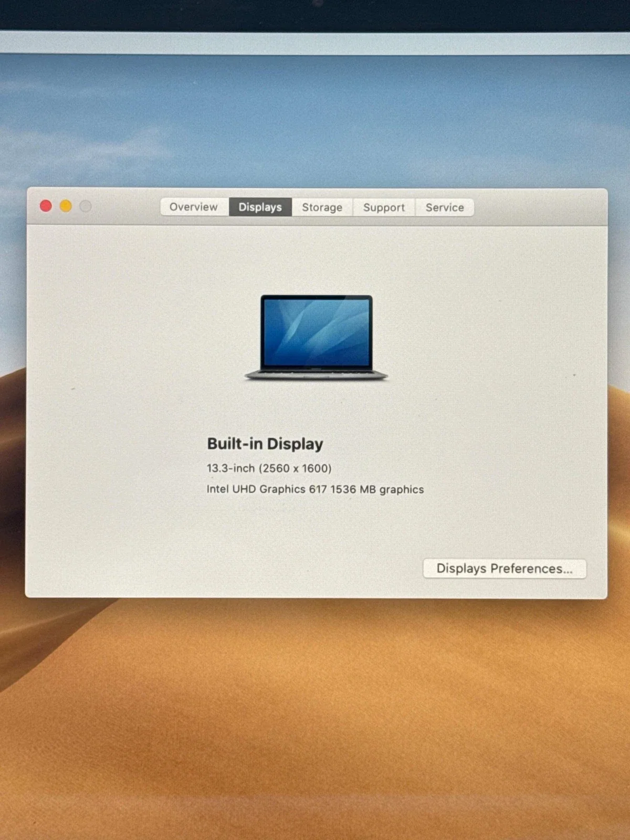Open Displays Preferences

coord(505,569)
